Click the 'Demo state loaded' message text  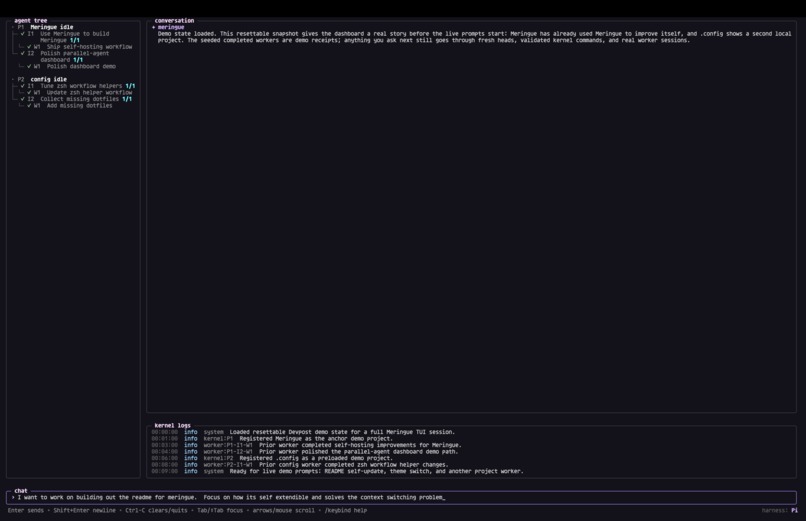point(474,37)
